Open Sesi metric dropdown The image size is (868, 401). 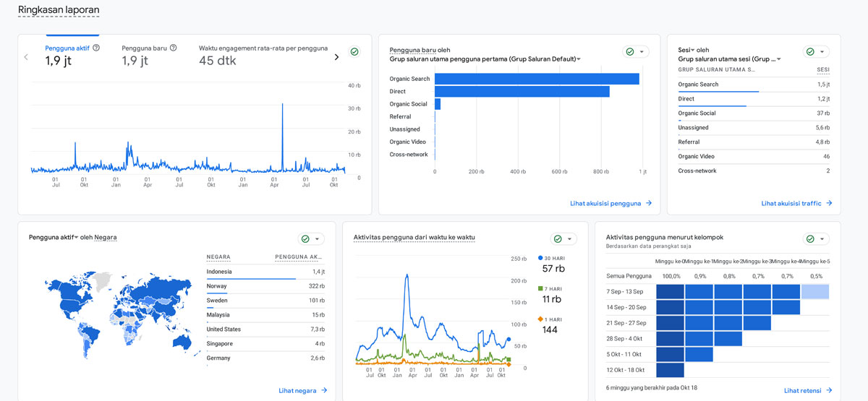[x=692, y=50]
